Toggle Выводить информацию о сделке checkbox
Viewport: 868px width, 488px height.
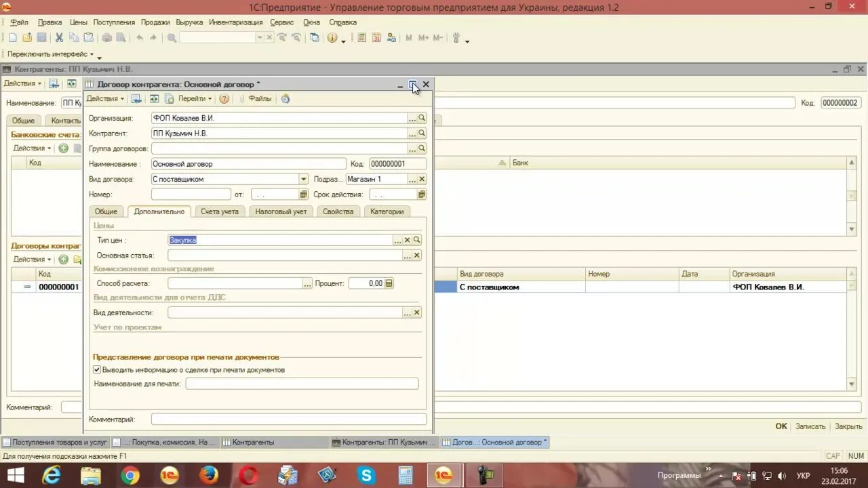pos(97,370)
